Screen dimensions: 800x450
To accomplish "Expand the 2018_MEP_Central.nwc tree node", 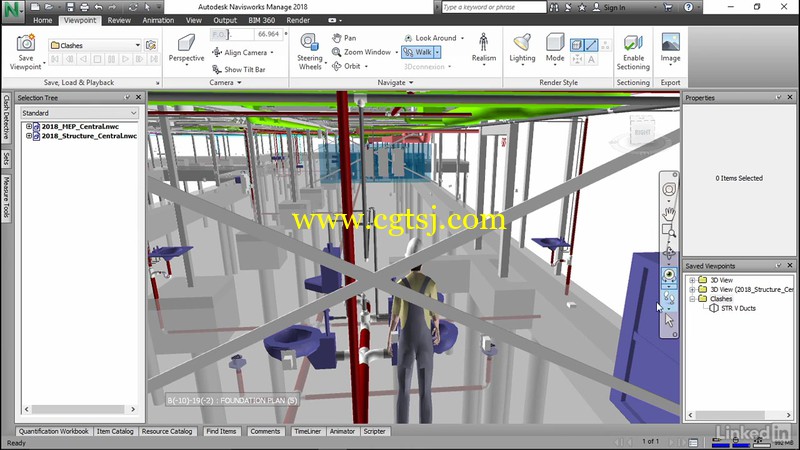I will coord(29,127).
